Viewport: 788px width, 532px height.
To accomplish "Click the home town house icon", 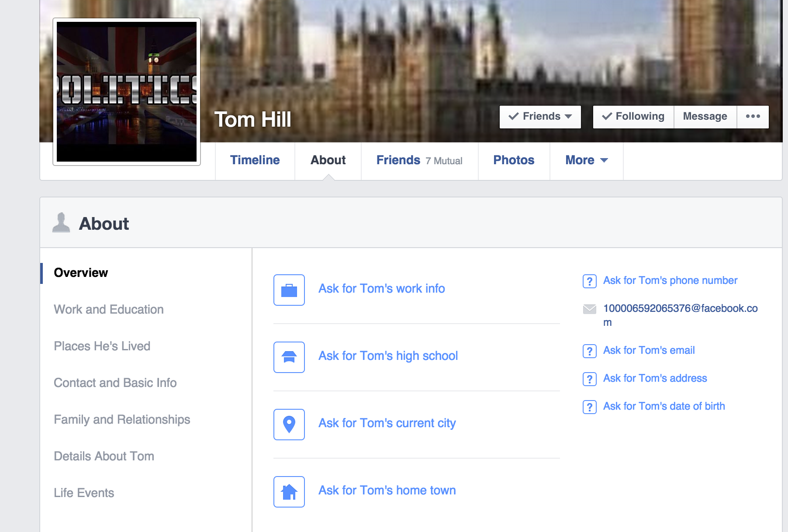I will (x=289, y=492).
